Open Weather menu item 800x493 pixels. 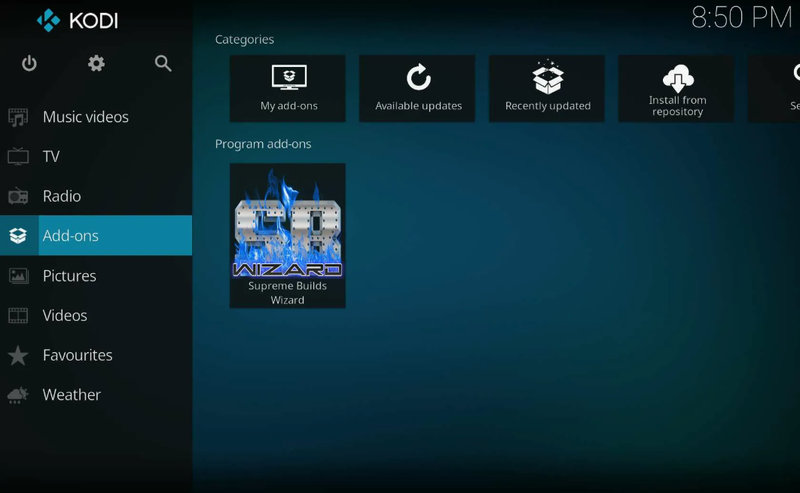(x=96, y=395)
